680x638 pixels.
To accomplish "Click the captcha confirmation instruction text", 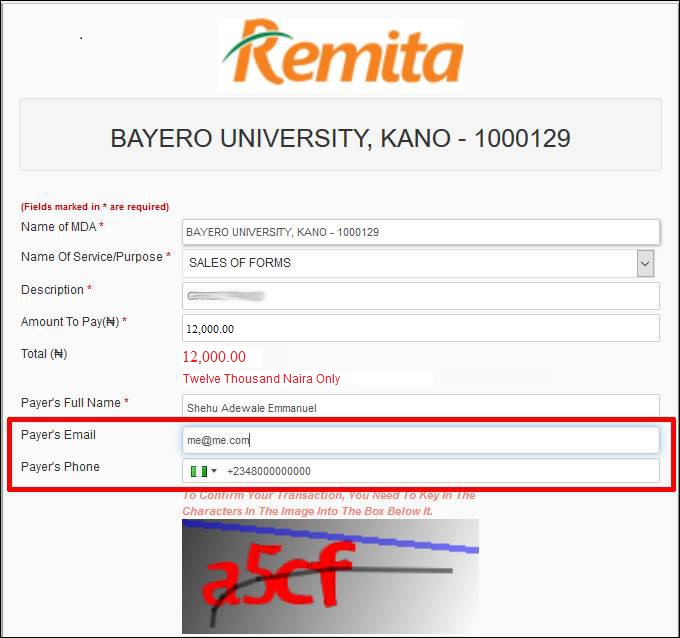I will pos(329,503).
